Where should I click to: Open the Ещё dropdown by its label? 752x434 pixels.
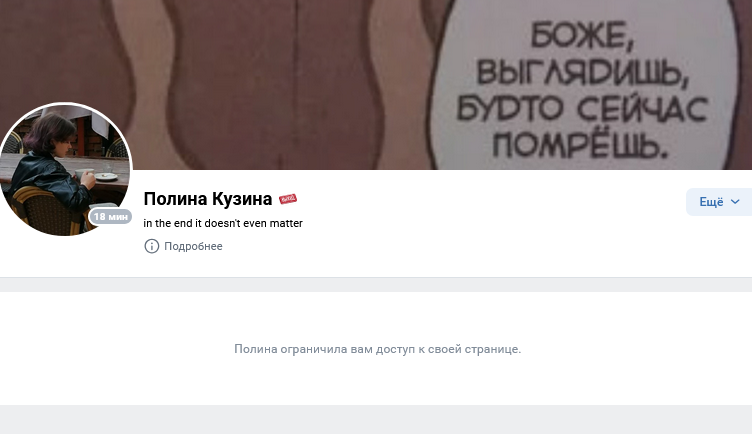click(711, 202)
